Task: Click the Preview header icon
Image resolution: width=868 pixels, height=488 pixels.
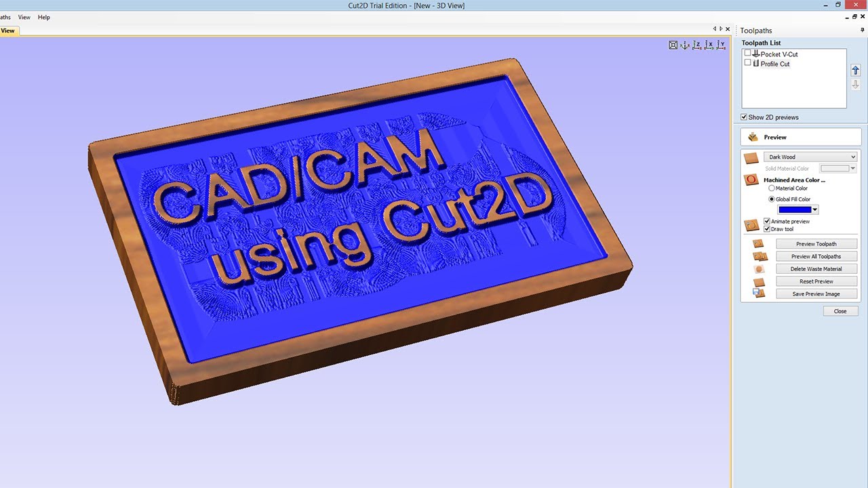Action: coord(753,137)
